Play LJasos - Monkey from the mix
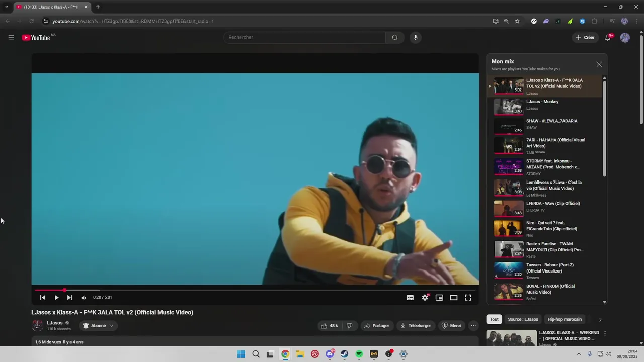 tap(544, 106)
